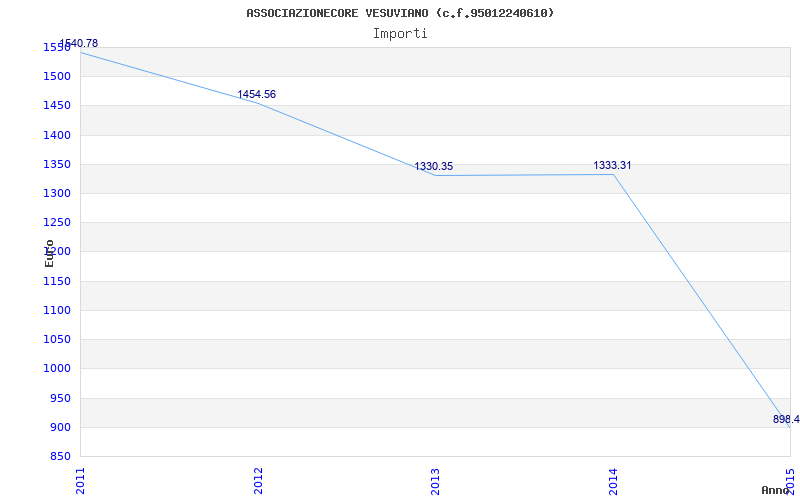Select the Anno x-axis title
The image size is (800, 500).
(777, 490)
